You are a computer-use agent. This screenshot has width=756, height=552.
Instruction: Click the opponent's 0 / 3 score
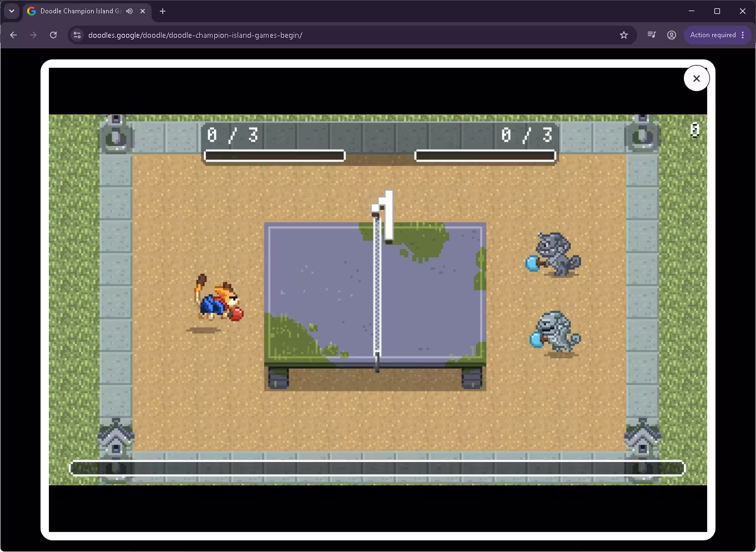pyautogui.click(x=527, y=135)
